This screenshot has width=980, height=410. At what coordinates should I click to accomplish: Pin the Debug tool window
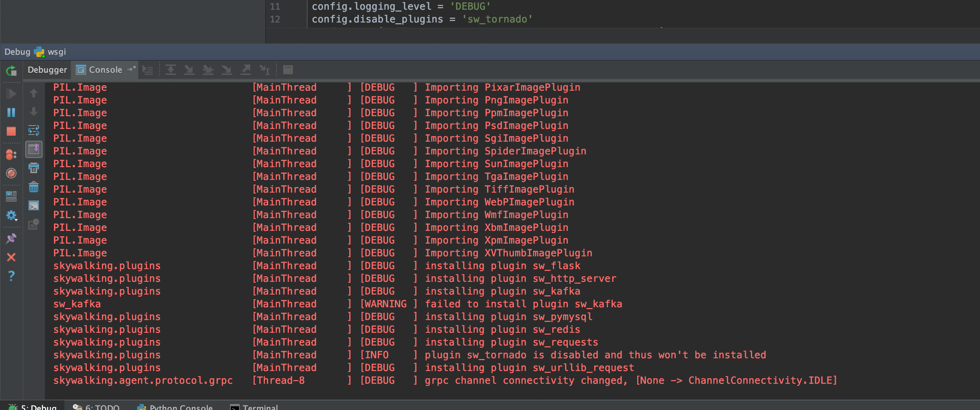[x=11, y=238]
